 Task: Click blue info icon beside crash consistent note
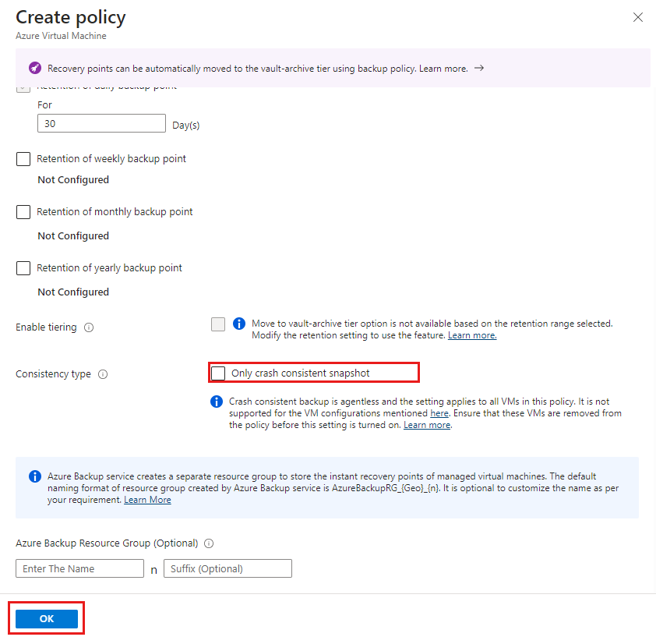(217, 402)
